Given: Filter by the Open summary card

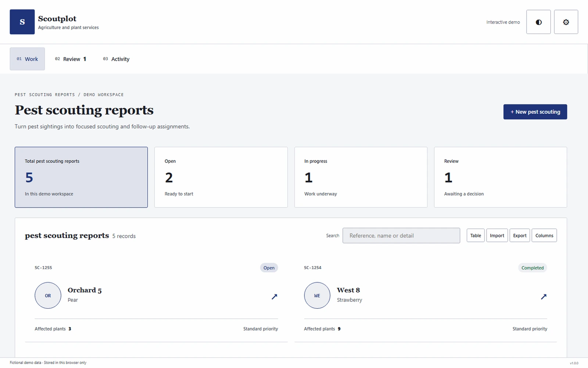Looking at the screenshot, I should [221, 177].
